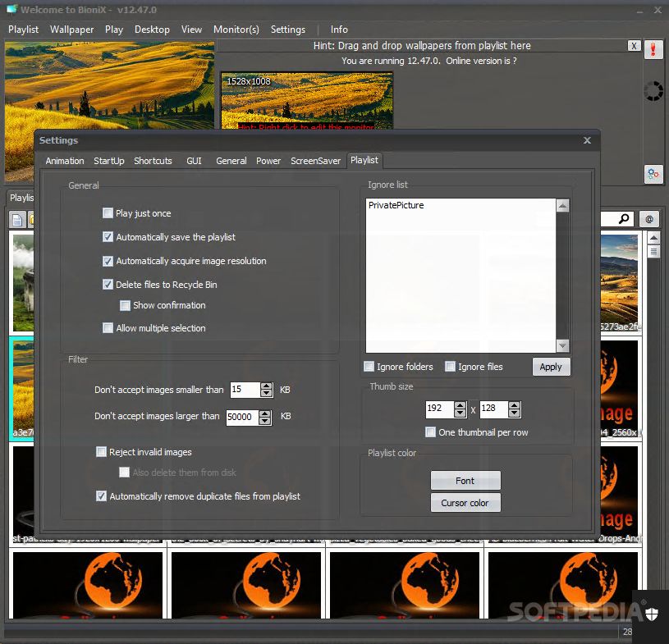Close the hint bar with X button
This screenshot has height=644, width=669.
[634, 46]
